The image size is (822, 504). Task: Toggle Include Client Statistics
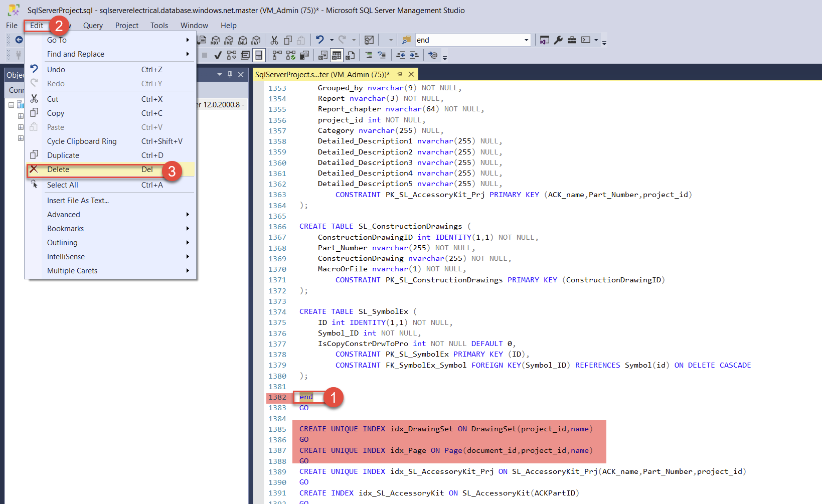pos(304,55)
